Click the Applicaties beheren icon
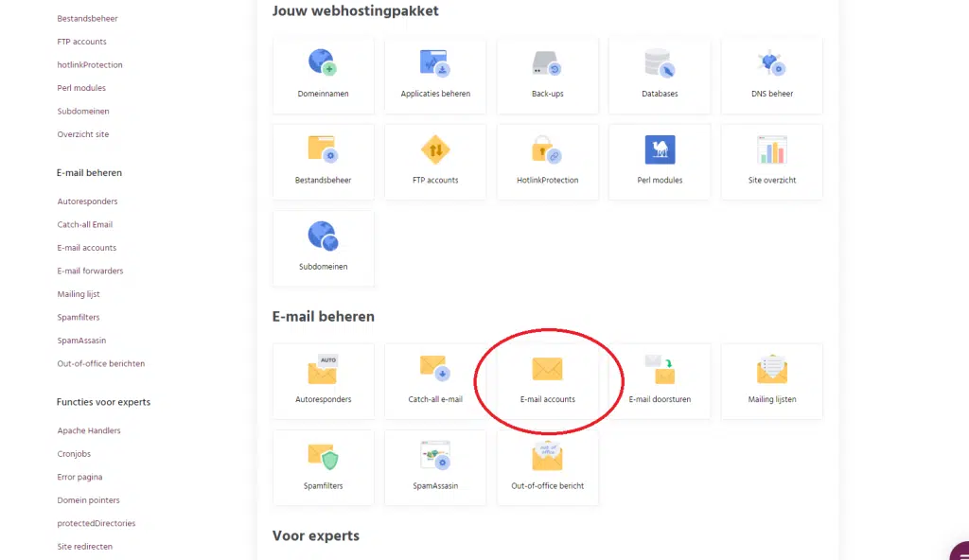This screenshot has height=560, width=969. 434,63
